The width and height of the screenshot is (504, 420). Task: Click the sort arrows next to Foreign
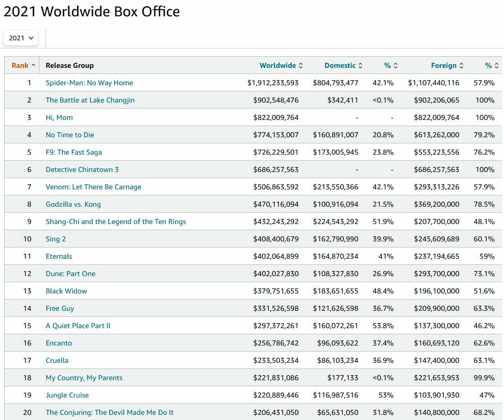pyautogui.click(x=461, y=66)
